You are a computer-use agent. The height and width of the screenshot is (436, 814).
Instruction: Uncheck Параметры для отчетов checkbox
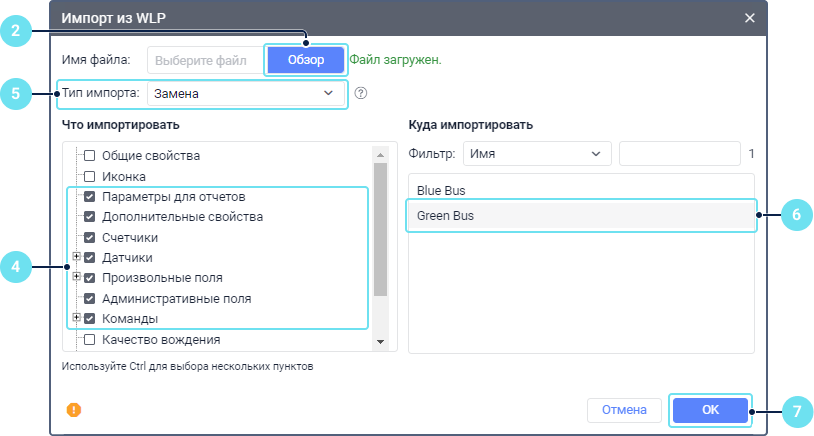point(89,197)
